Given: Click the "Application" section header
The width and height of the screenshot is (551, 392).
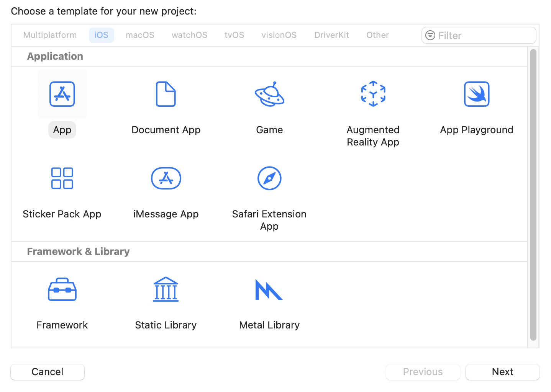Looking at the screenshot, I should (x=55, y=56).
